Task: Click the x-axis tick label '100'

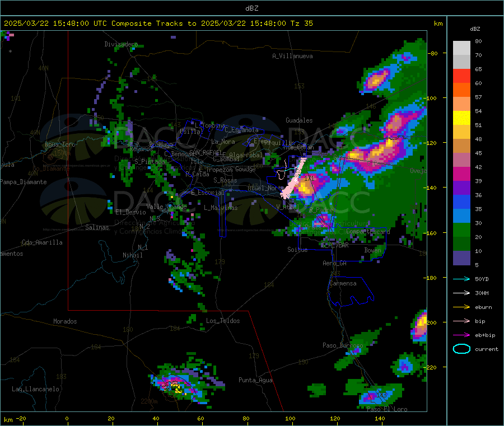Action: [x=290, y=419]
